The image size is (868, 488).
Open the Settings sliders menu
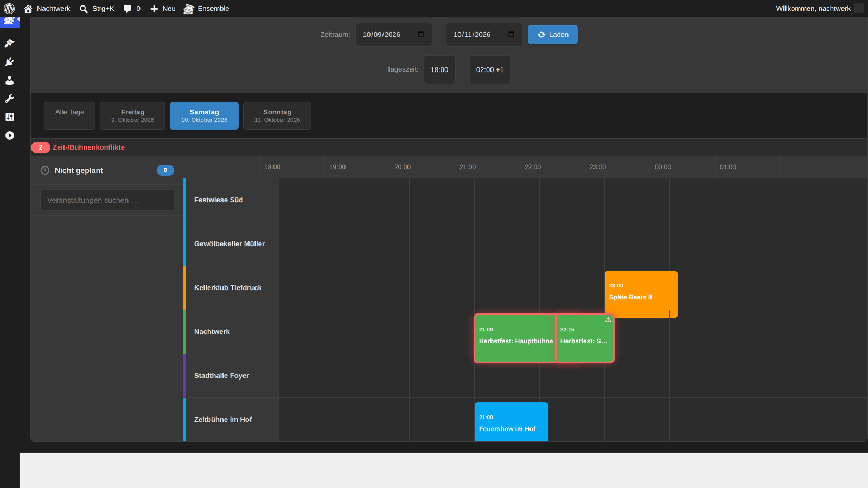(x=9, y=117)
